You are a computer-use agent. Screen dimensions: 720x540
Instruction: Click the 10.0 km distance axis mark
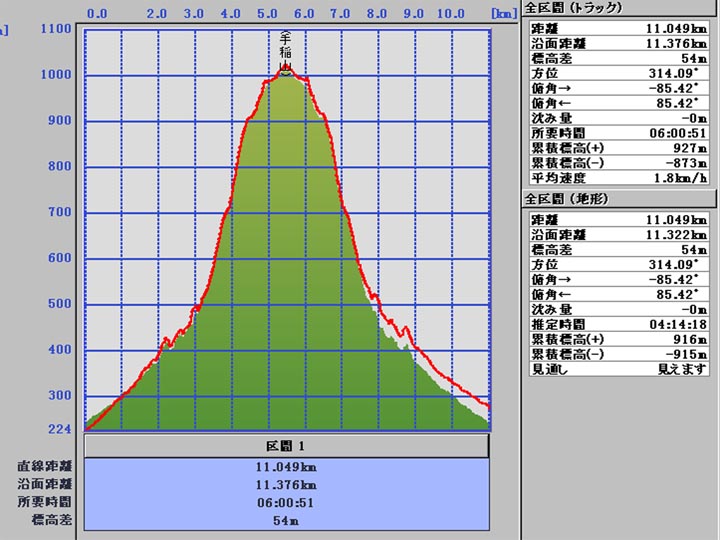(451, 14)
